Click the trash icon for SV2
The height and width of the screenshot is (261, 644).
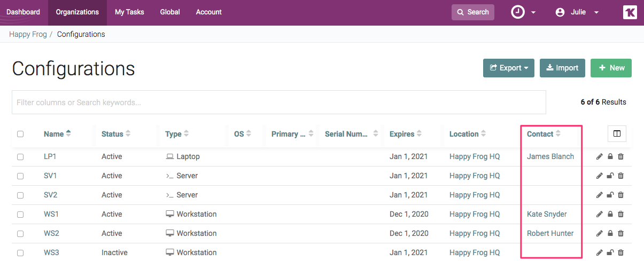pos(620,195)
